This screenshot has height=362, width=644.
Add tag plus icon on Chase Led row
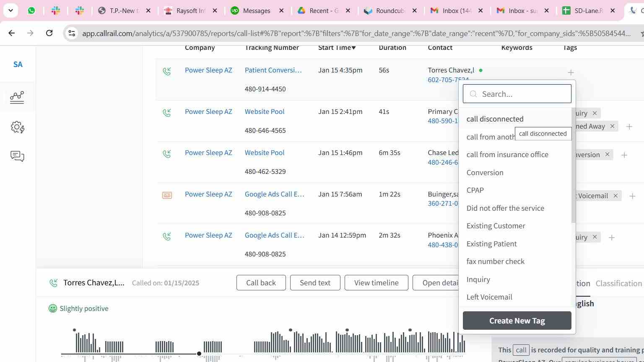624,155
